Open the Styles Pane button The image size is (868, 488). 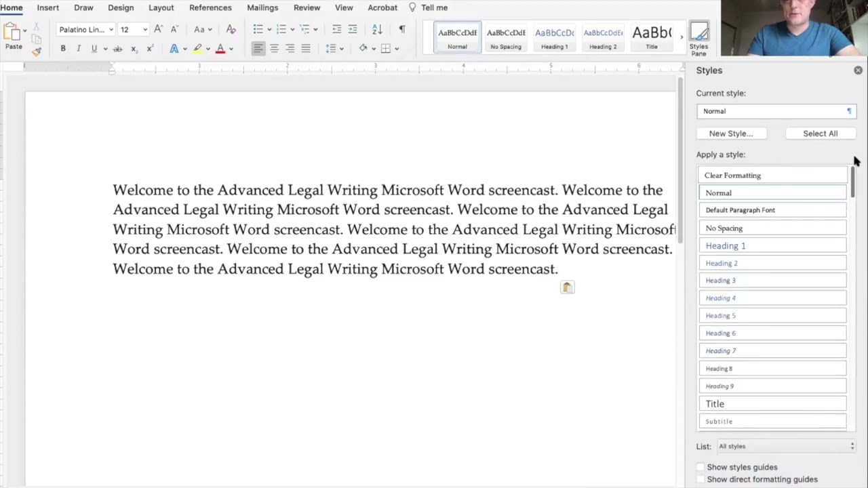pos(698,39)
